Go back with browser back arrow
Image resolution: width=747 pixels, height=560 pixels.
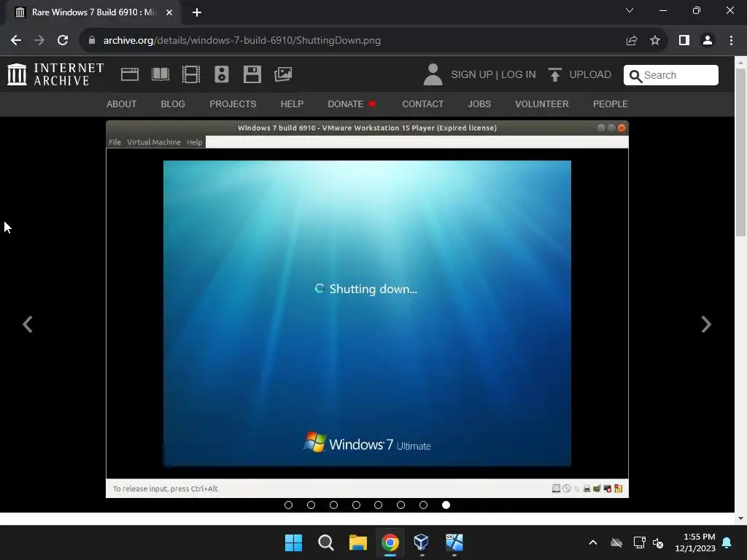click(x=16, y=41)
